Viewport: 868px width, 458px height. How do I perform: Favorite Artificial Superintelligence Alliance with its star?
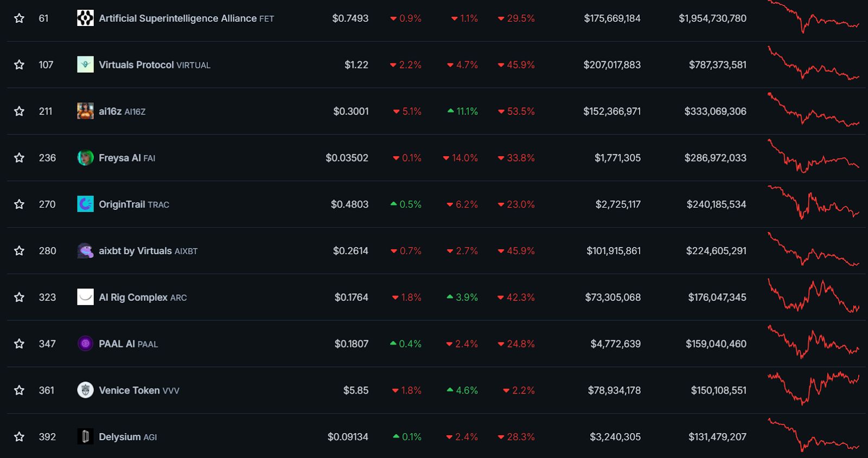click(19, 18)
